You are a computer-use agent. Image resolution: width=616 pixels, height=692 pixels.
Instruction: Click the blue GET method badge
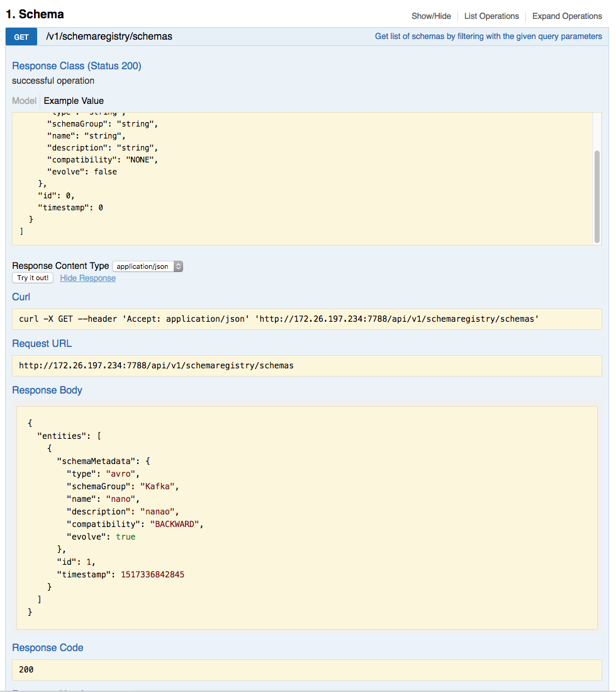(x=21, y=37)
